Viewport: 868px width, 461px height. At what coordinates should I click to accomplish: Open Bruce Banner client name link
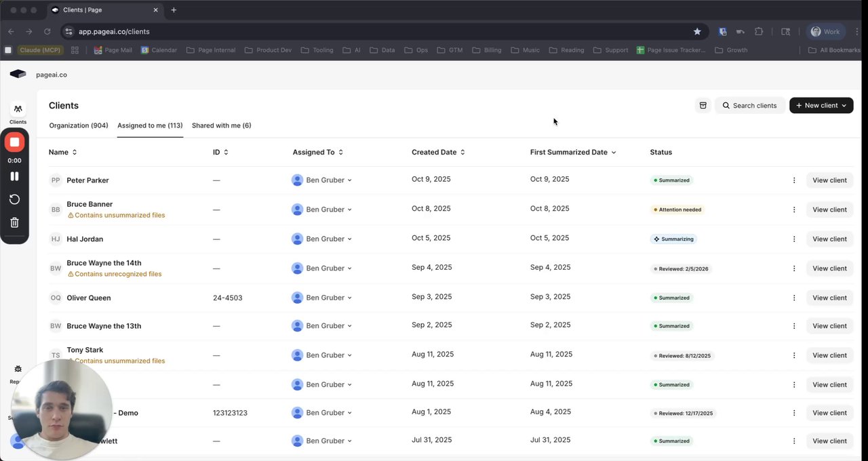90,204
